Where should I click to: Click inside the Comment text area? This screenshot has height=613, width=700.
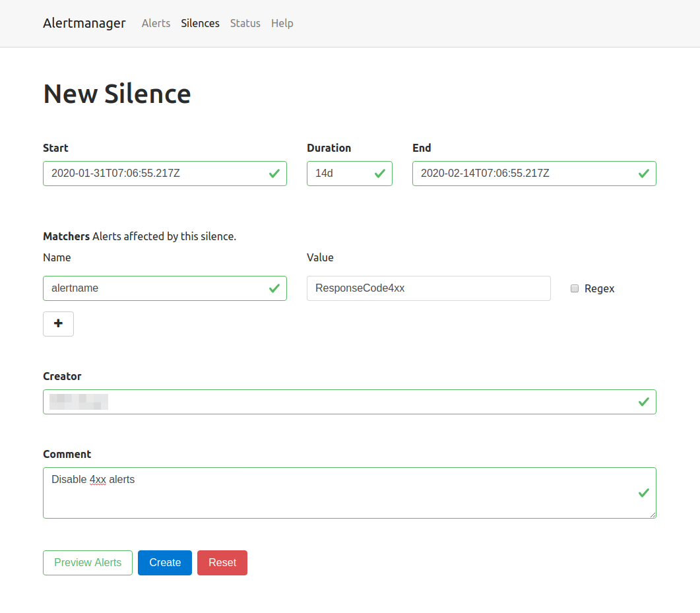point(350,492)
